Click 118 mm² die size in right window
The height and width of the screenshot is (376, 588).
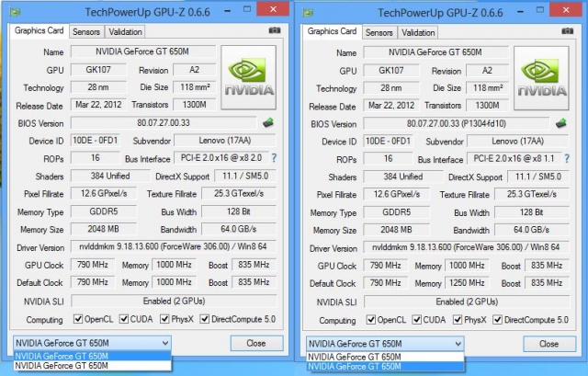point(487,88)
